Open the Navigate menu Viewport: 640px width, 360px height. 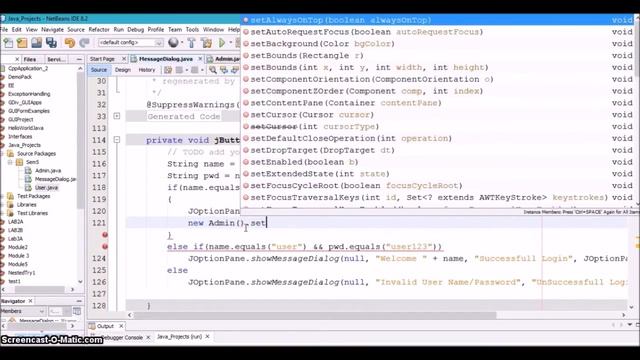pyautogui.click(x=53, y=30)
